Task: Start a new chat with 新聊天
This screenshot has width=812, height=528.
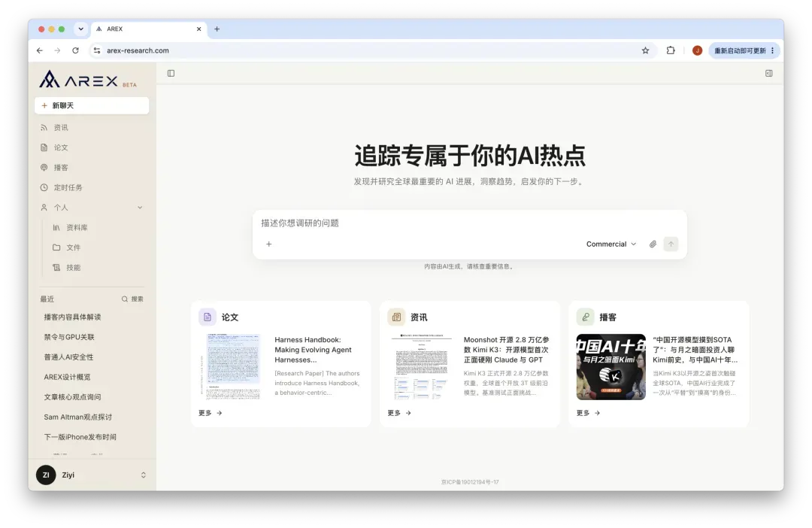Action: 92,105
